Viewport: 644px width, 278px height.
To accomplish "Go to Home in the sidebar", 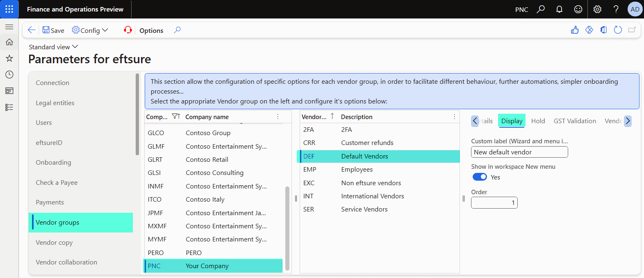I will pyautogui.click(x=9, y=42).
